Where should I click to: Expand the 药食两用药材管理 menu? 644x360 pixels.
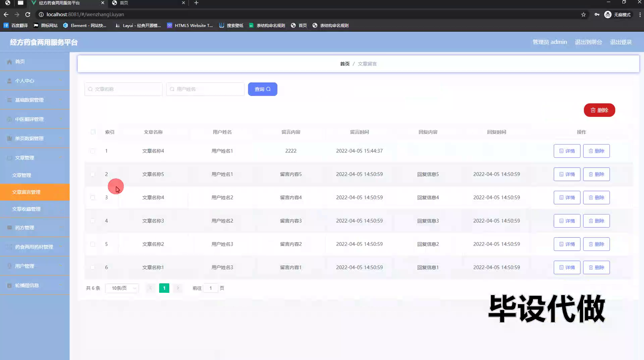click(x=61, y=246)
